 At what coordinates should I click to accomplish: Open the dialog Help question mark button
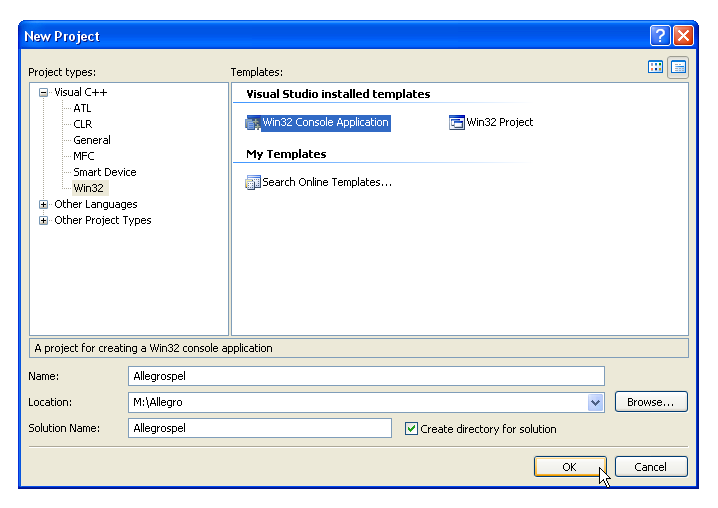(x=660, y=36)
